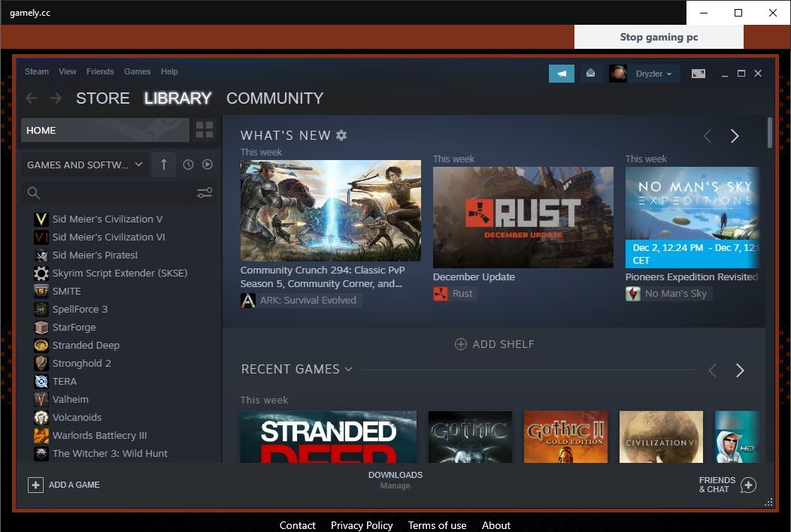Open Downloads Manage
Screen dimensions: 791x532
click(x=395, y=480)
